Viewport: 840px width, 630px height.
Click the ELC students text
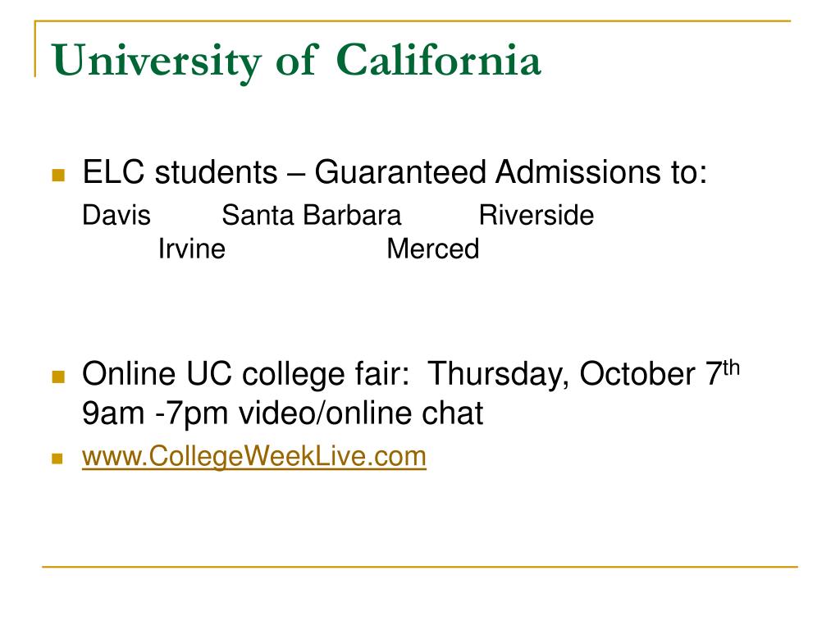pos(180,172)
